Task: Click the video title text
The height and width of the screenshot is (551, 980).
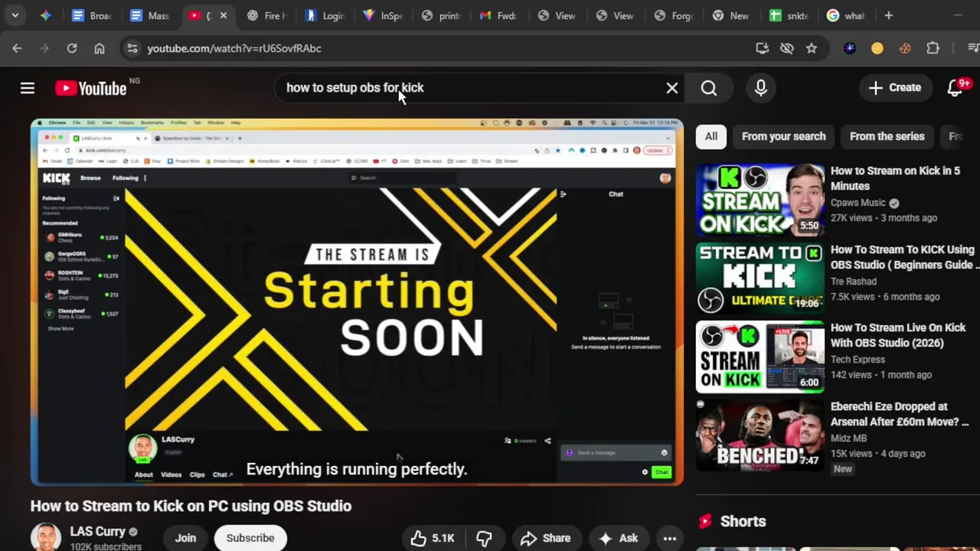Action: [x=191, y=506]
